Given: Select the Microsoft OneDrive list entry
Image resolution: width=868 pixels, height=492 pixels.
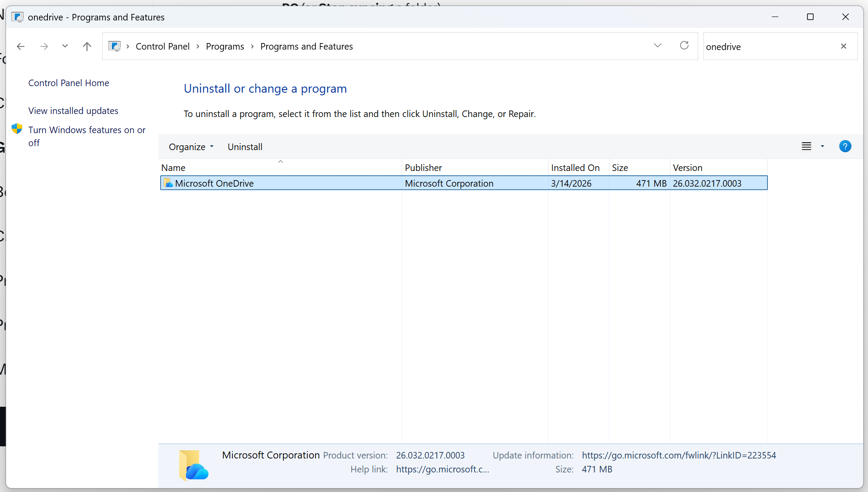Looking at the screenshot, I should tap(214, 184).
